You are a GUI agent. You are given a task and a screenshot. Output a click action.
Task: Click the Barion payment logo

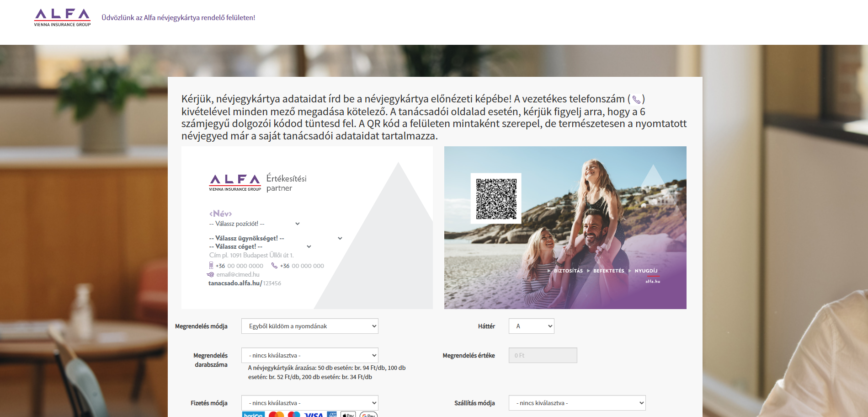(x=253, y=415)
